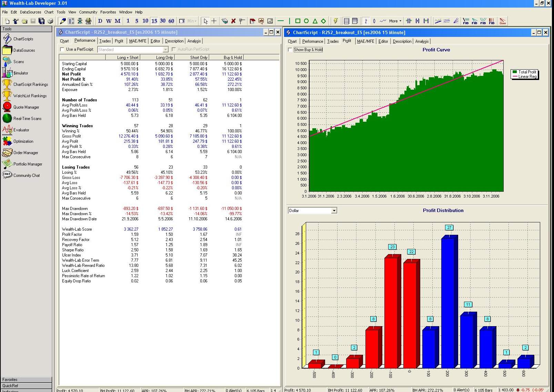Select the Gann fan drawing tool
Image resolution: width=554 pixels, height=392 pixels.
(503, 21)
